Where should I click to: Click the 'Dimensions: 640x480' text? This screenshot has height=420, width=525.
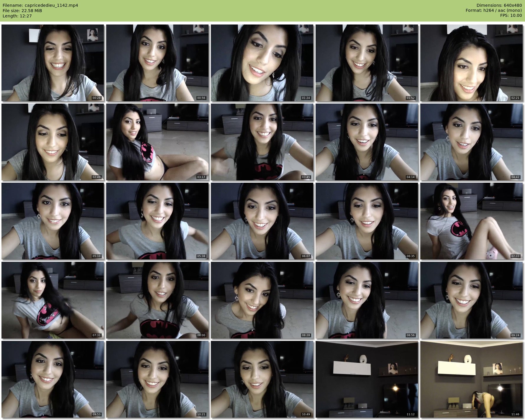[x=499, y=5]
